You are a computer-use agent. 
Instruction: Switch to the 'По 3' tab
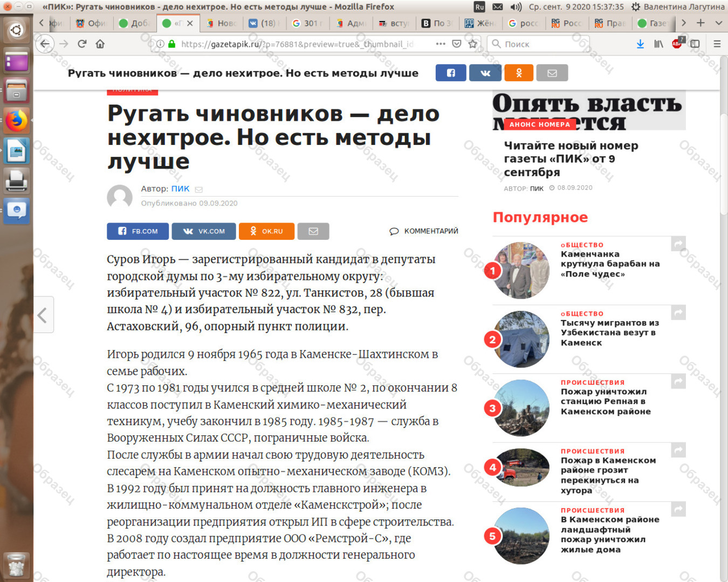tap(437, 23)
